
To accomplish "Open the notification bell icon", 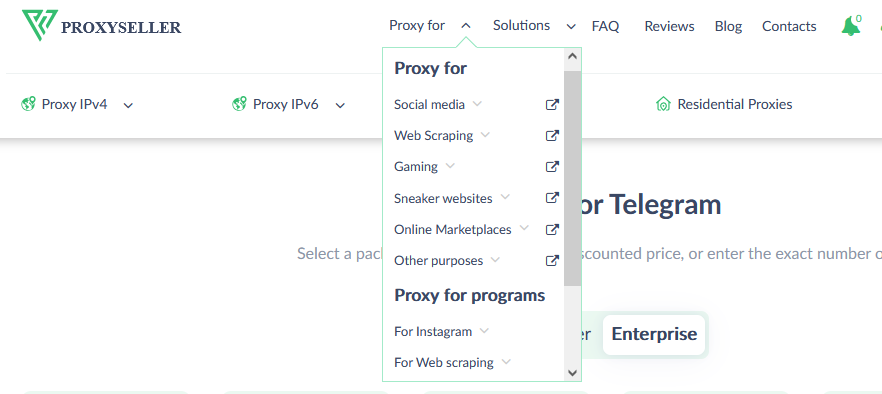I will 851,26.
